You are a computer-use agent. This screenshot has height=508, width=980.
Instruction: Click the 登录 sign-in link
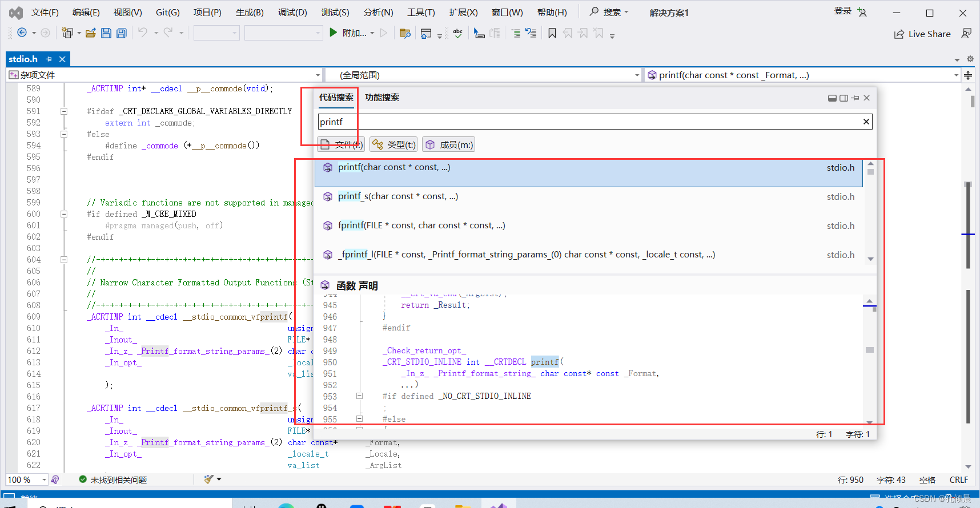[842, 11]
